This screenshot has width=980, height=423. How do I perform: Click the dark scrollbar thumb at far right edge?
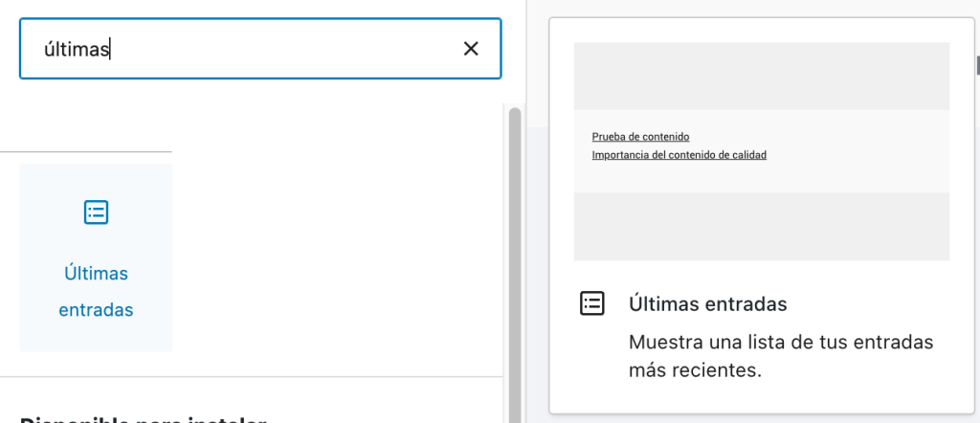pyautogui.click(x=977, y=65)
